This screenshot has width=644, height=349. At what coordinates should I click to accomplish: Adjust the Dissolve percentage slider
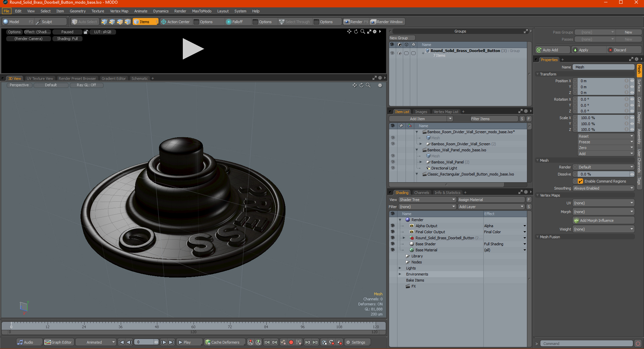click(x=603, y=174)
